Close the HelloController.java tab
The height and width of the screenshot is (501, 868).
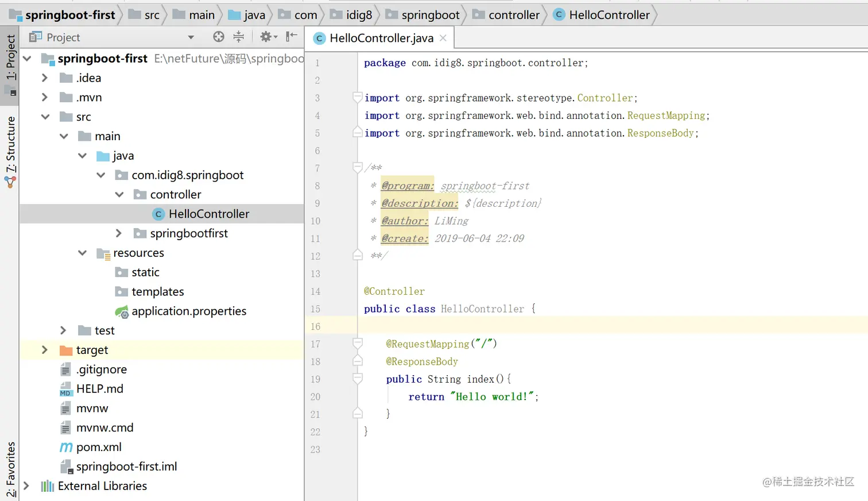click(x=443, y=38)
